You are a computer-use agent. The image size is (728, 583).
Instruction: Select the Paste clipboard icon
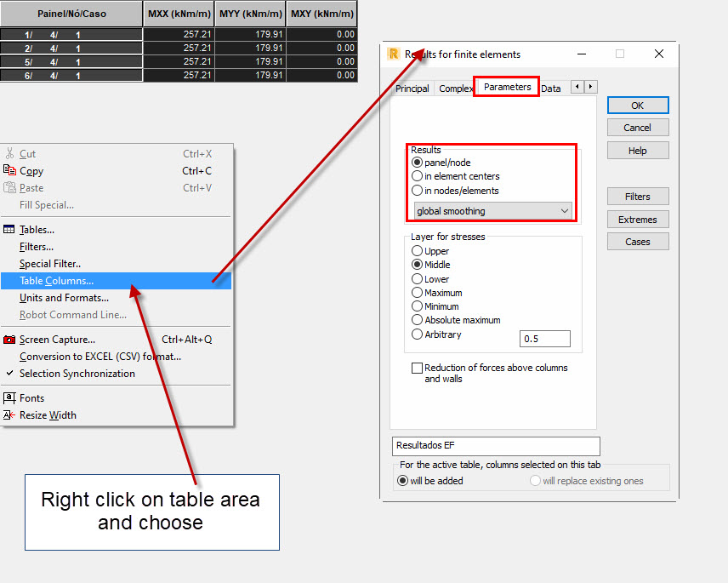click(x=9, y=188)
